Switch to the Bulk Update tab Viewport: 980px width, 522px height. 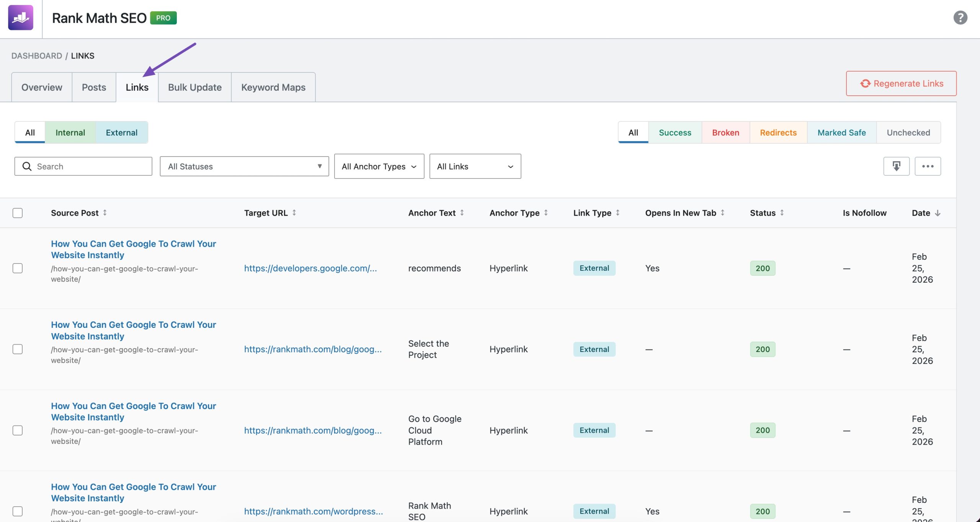click(x=194, y=87)
